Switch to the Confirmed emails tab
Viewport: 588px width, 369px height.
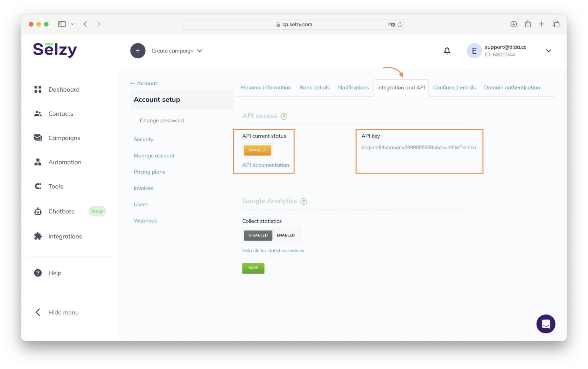coord(454,87)
